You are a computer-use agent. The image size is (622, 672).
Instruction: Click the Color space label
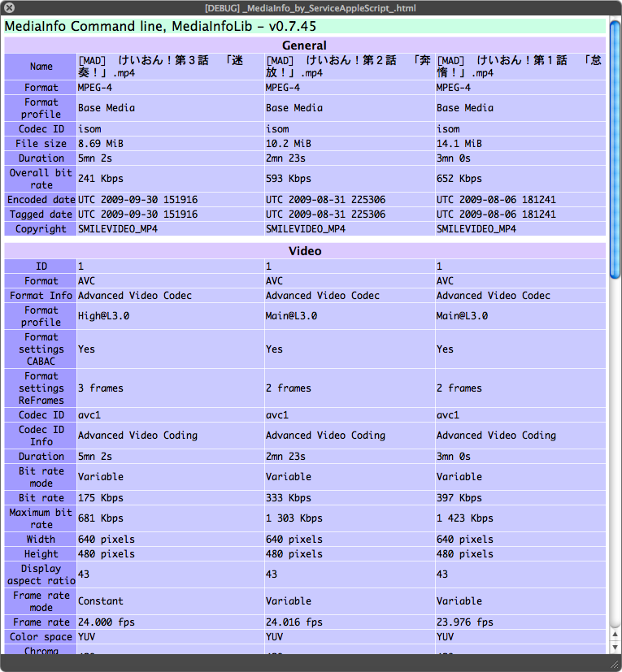(41, 637)
